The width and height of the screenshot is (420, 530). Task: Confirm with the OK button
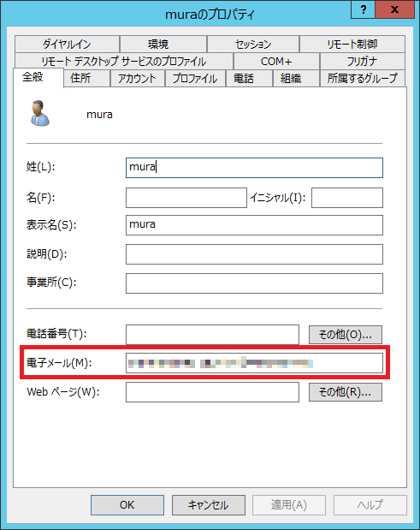click(127, 505)
